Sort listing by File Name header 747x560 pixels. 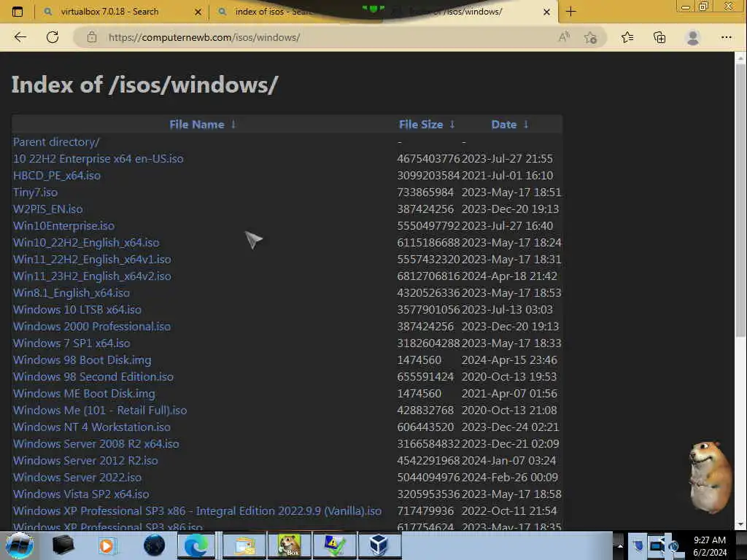point(197,124)
